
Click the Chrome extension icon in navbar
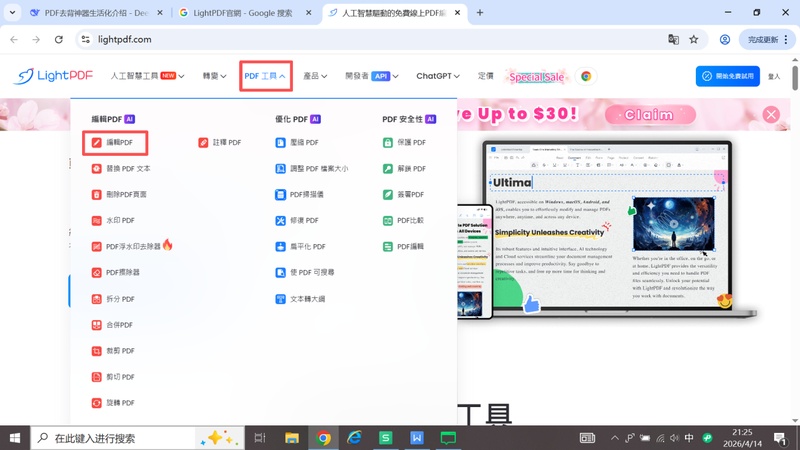[x=586, y=76]
